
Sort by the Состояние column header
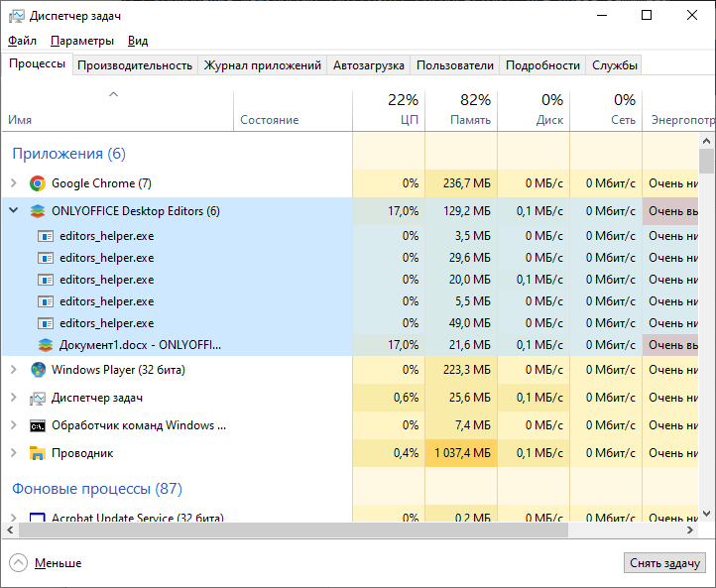point(293,111)
